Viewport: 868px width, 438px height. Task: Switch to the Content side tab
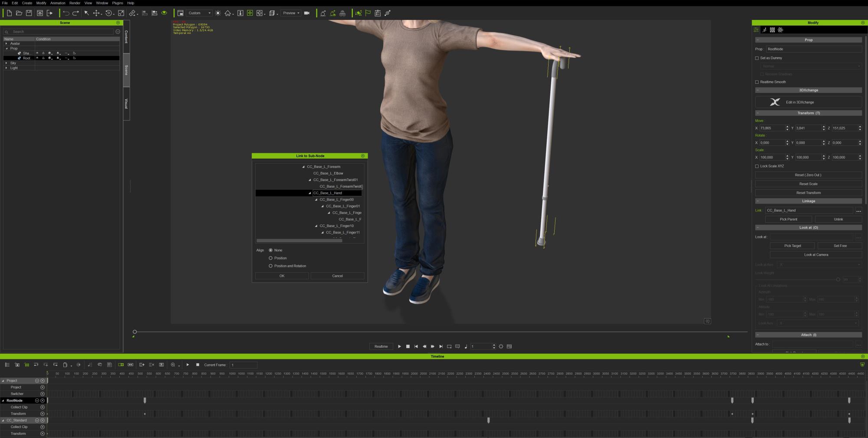126,37
